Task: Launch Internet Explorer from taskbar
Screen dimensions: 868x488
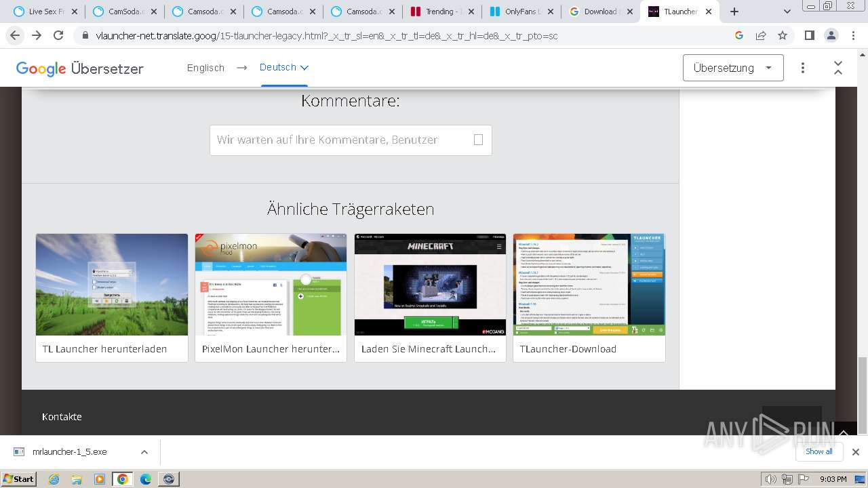Action: coord(54,479)
